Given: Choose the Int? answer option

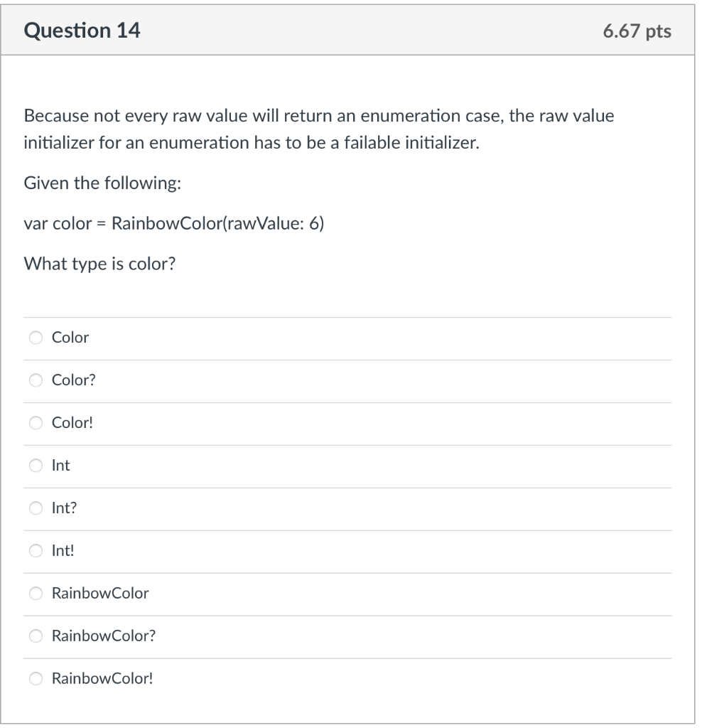Looking at the screenshot, I should pyautogui.click(x=36, y=508).
